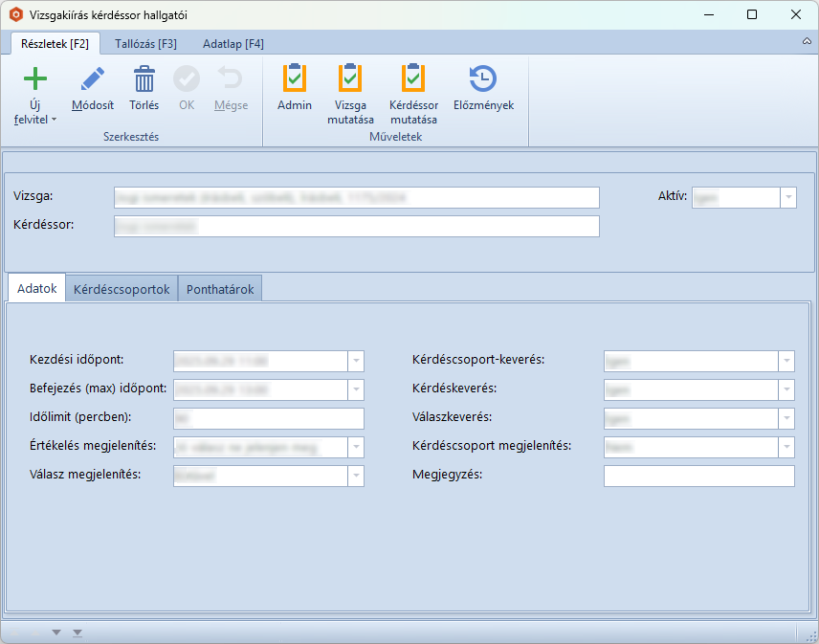Image resolution: width=819 pixels, height=644 pixels.
Task: Expand the Kérdéskeverés dropdown
Action: 786,389
